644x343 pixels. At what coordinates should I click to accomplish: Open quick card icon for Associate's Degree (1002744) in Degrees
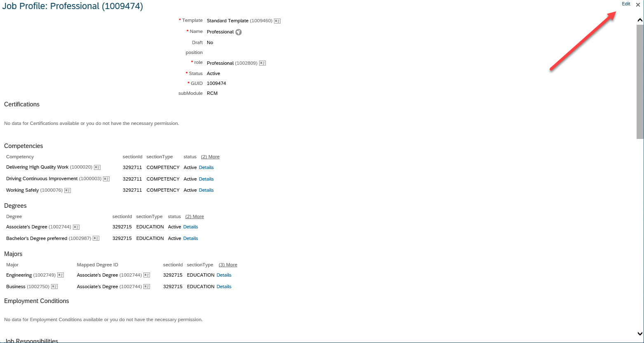tap(76, 227)
